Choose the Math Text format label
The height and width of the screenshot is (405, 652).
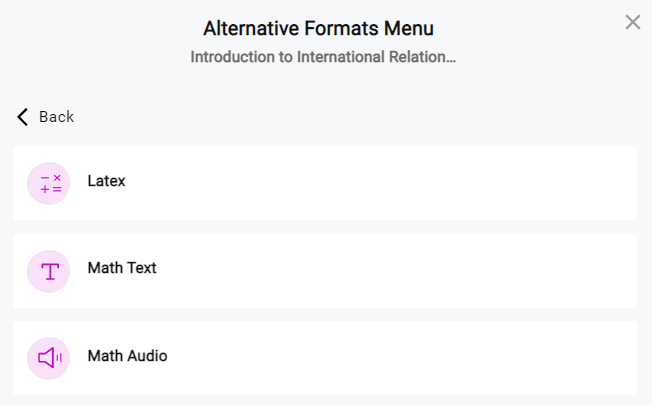pyautogui.click(x=122, y=268)
